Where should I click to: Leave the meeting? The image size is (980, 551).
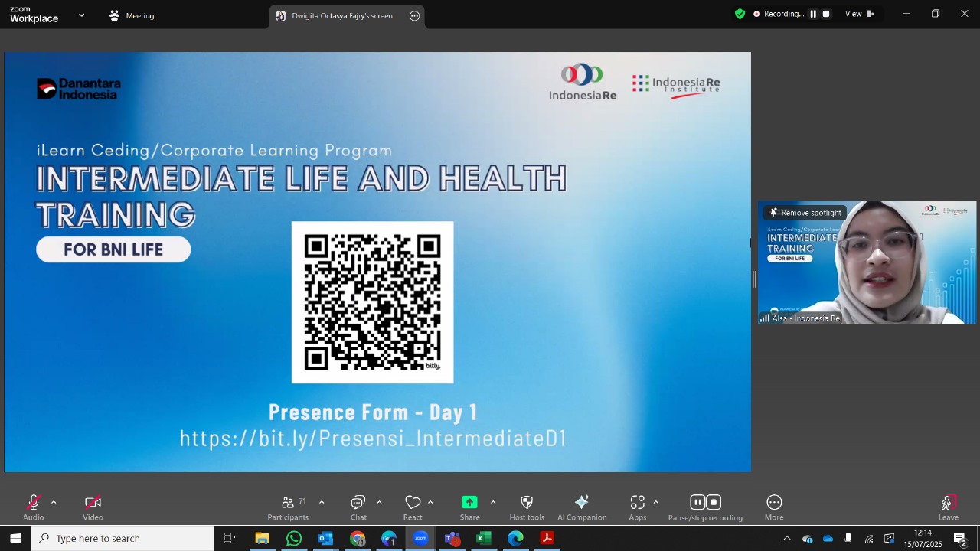pyautogui.click(x=949, y=507)
